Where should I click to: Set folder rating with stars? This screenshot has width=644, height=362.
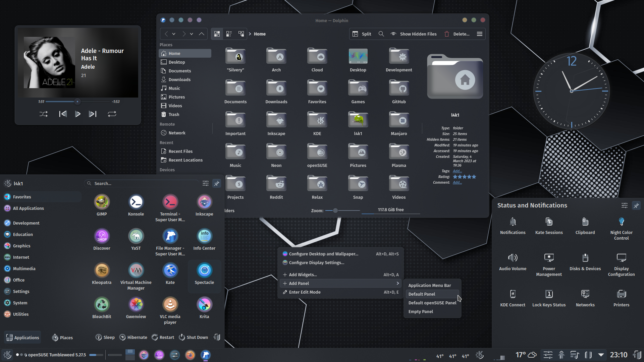pos(465,177)
